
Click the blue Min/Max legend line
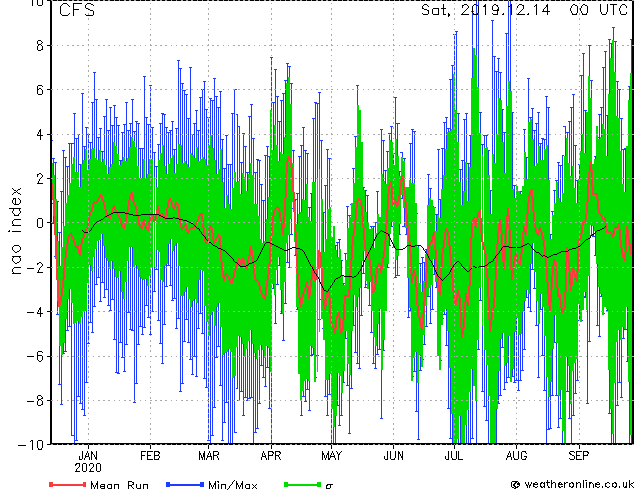pos(184,484)
